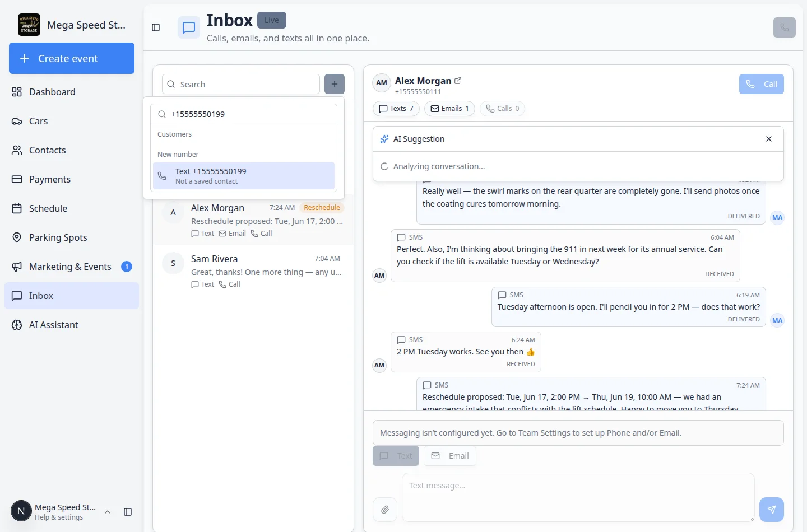Screen dimensions: 807x532
Task: Click the Inbox chat bubble header icon
Action: pyautogui.click(x=189, y=27)
